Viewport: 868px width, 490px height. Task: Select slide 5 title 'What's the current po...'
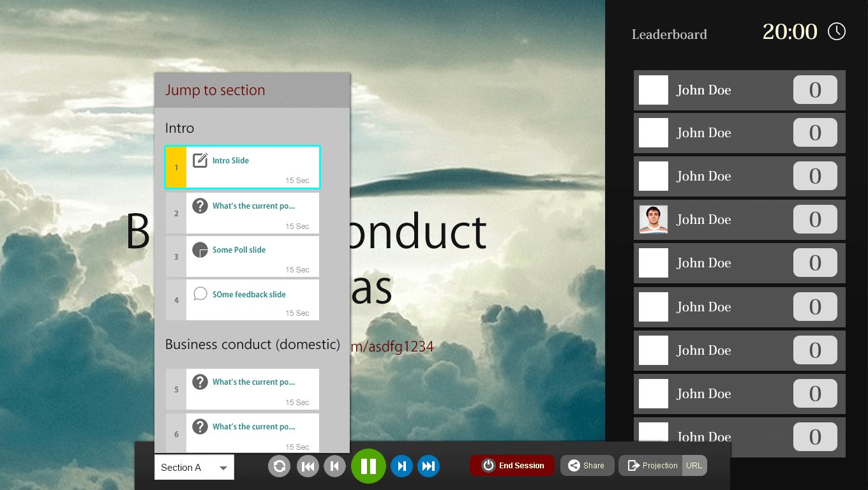[254, 382]
